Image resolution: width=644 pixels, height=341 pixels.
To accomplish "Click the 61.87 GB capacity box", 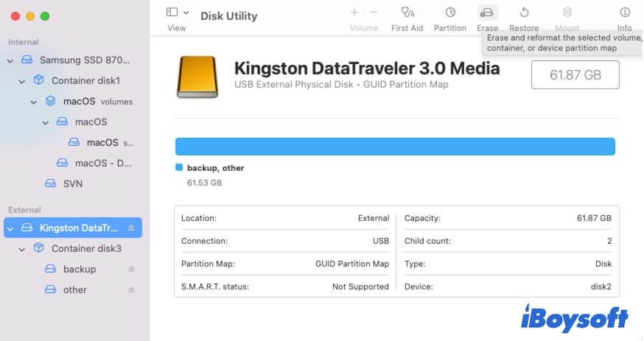I will click(x=575, y=74).
